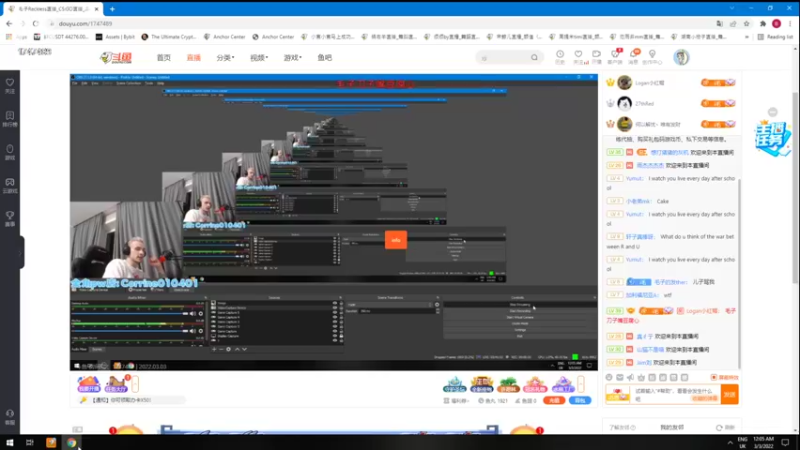The image size is (800, 450).
Task: Toggle the 屏蔽特效 block effects option
Action: click(x=724, y=378)
